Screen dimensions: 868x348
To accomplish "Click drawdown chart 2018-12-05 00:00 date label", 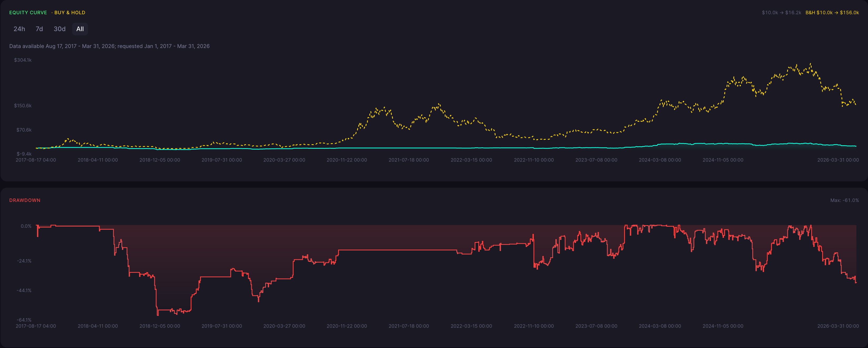I will click(160, 326).
